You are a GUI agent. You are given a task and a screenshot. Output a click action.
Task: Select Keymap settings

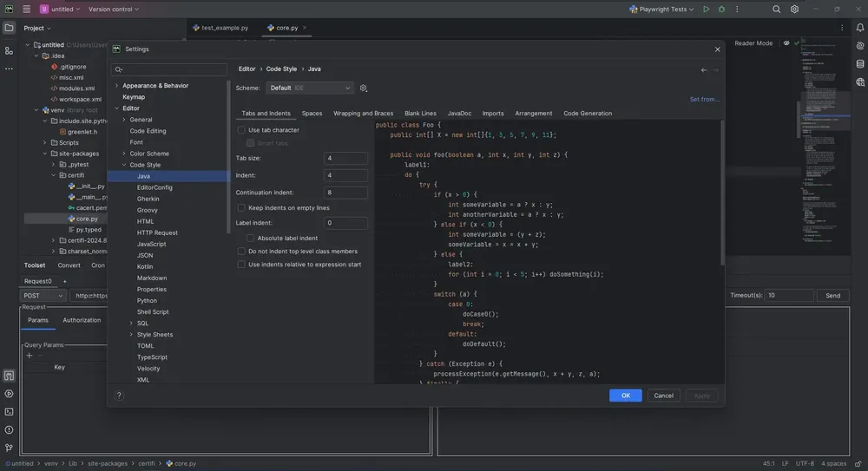click(134, 97)
